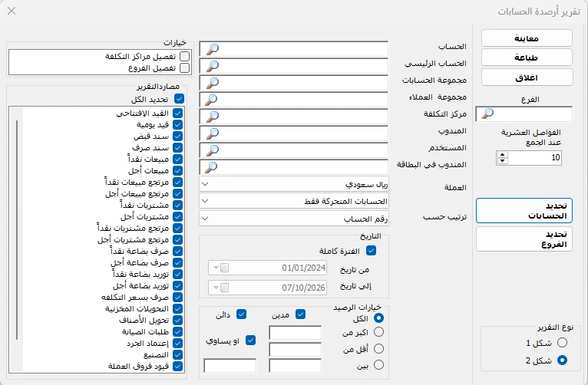Open branch lookup magnifier under الفرع

[x=487, y=114]
